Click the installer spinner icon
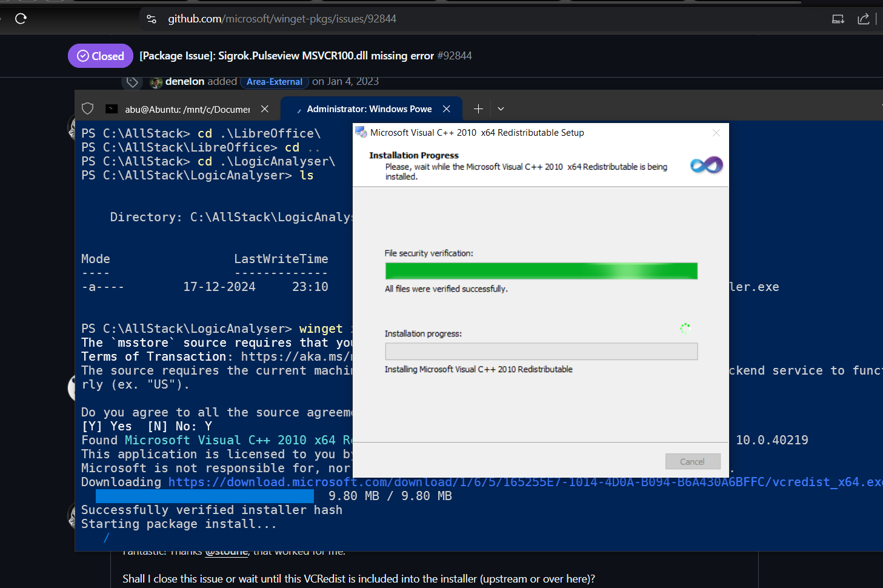883x588 pixels. click(685, 328)
